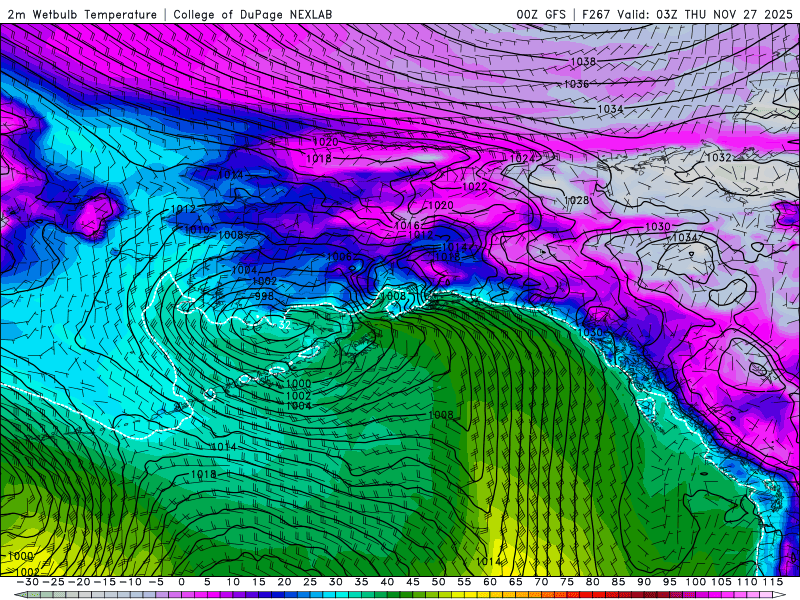Click the 1016 isobar label
This screenshot has height=600, width=800.
407,226
